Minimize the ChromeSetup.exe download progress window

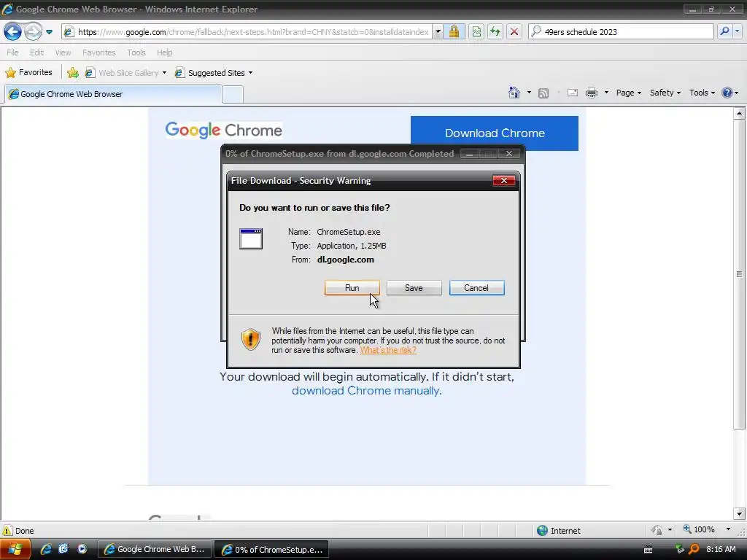tap(470, 154)
